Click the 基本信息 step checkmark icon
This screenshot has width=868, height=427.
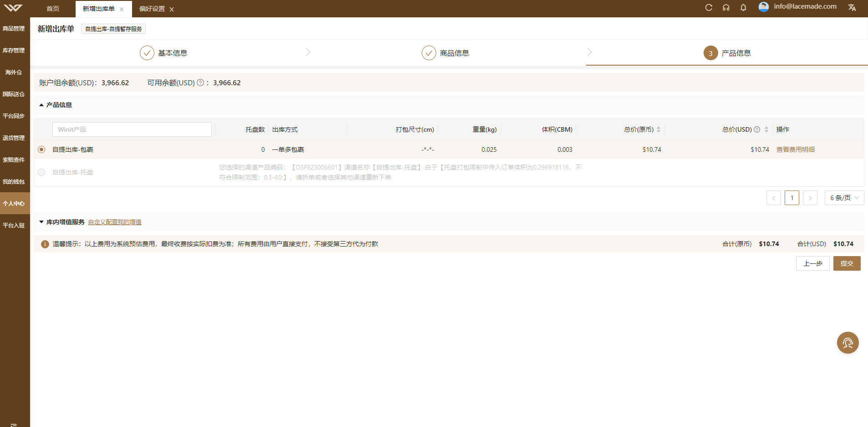tap(147, 53)
